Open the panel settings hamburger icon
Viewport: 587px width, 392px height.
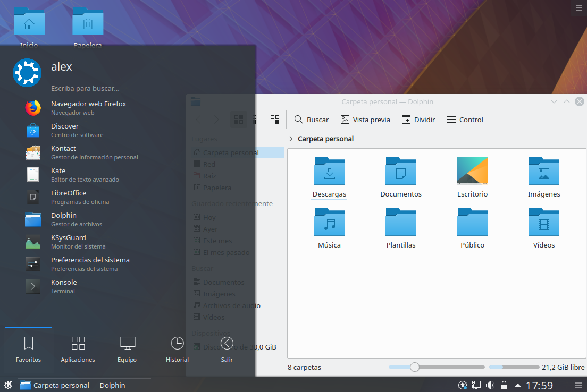pos(578,385)
